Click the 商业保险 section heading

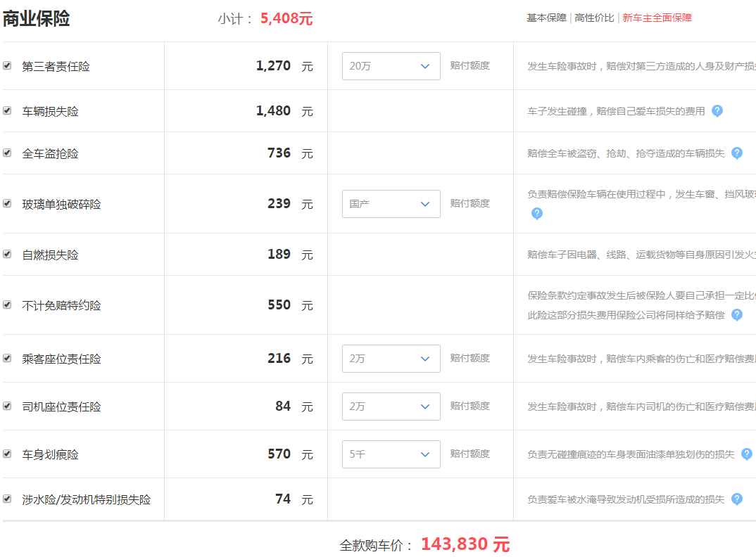coord(37,19)
